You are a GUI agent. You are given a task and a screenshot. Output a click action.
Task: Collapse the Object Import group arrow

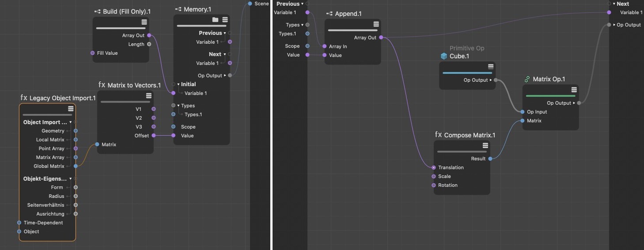tap(70, 122)
